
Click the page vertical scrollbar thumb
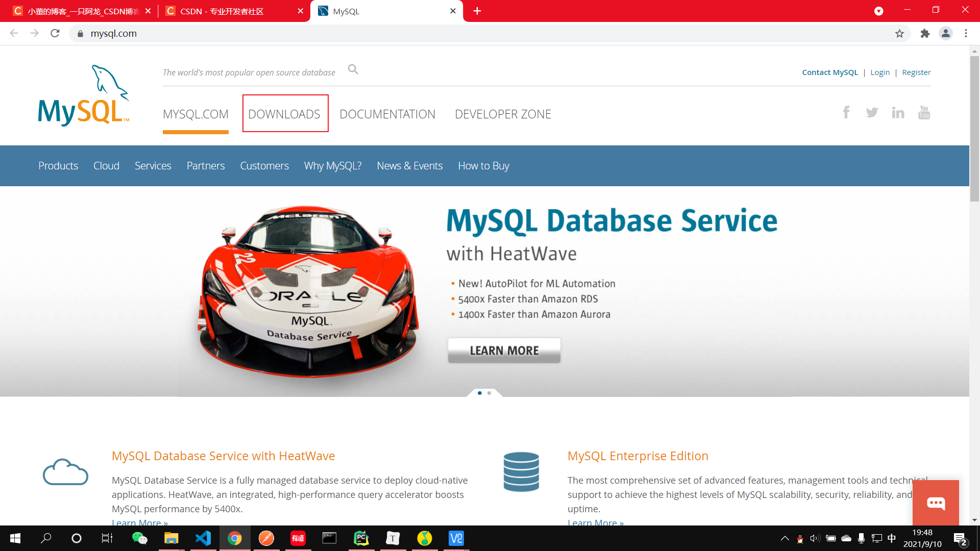(x=974, y=129)
